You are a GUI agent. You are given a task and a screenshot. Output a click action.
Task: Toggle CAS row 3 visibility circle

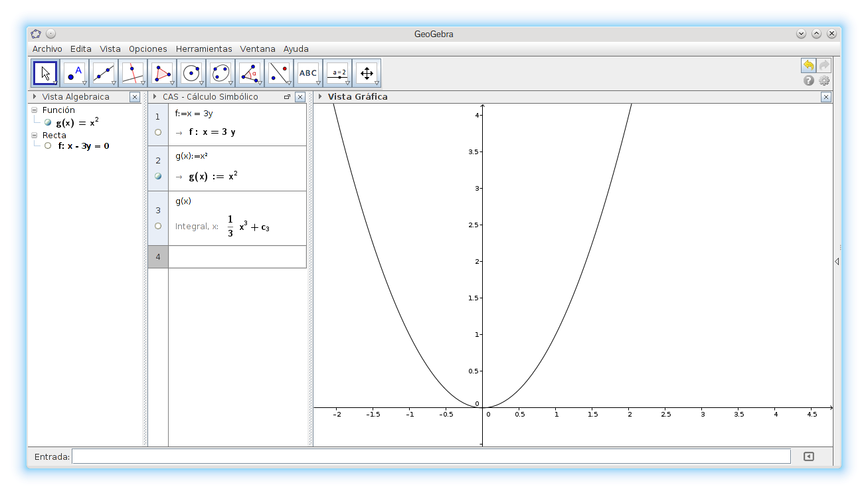pos(158,226)
